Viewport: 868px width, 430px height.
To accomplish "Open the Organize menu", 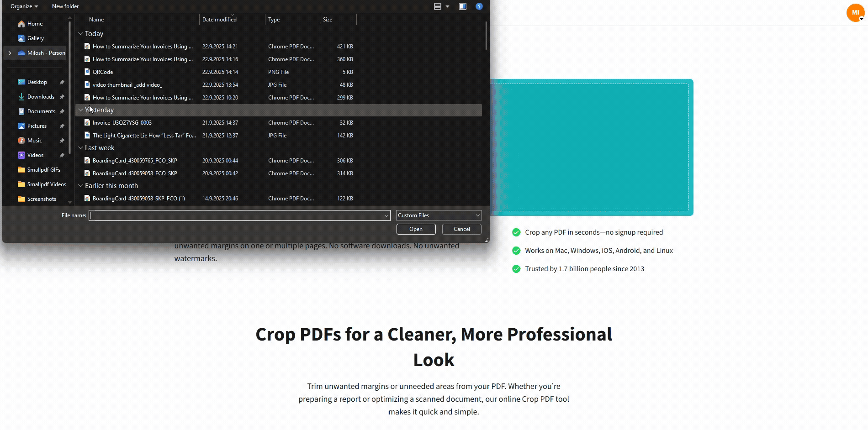I will pyautogui.click(x=21, y=6).
